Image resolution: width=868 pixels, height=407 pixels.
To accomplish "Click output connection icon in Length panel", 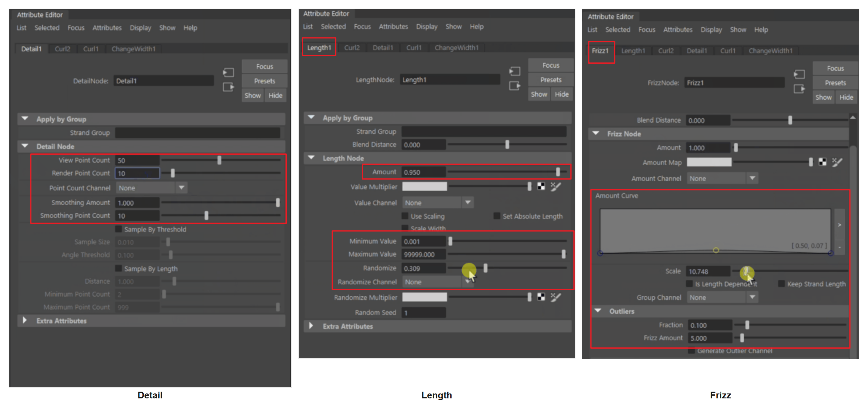I will coord(515,86).
